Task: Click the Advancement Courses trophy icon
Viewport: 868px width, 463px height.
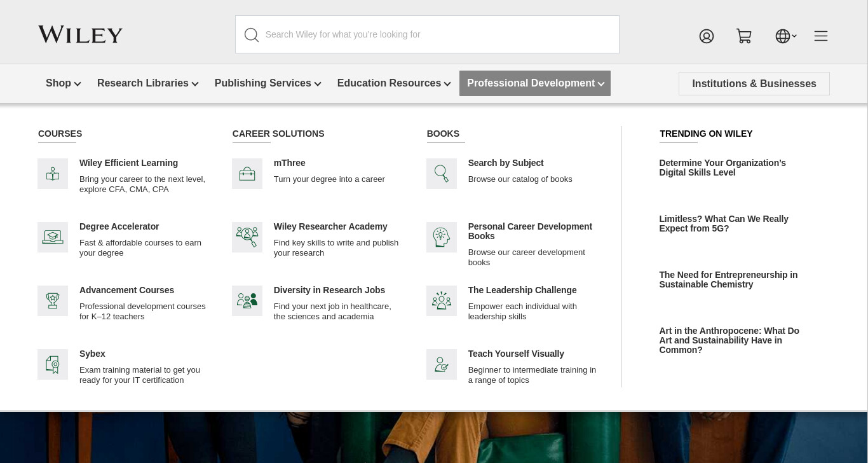Action: click(53, 301)
